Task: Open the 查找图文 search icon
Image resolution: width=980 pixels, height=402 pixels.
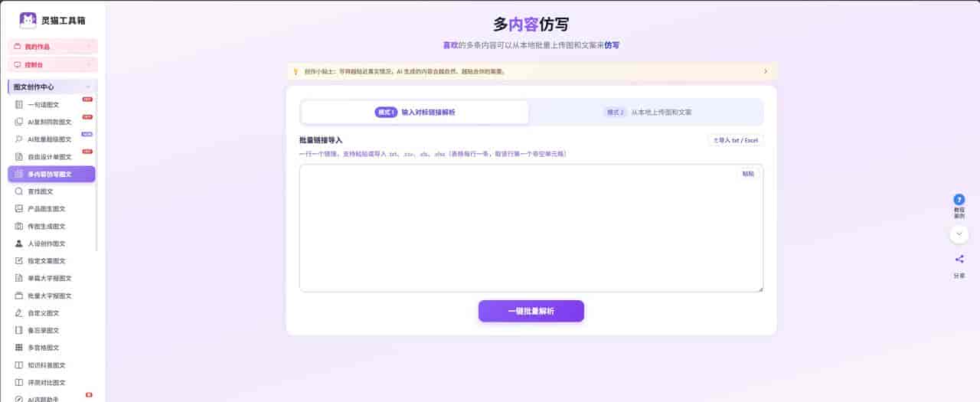Action: coord(19,191)
